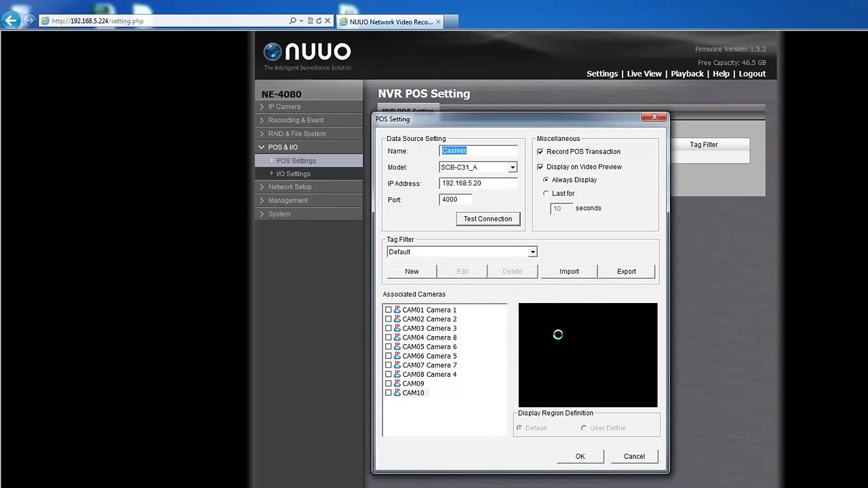Click the Internet Explorer page icon in address bar
The image size is (868, 488).
45,21
